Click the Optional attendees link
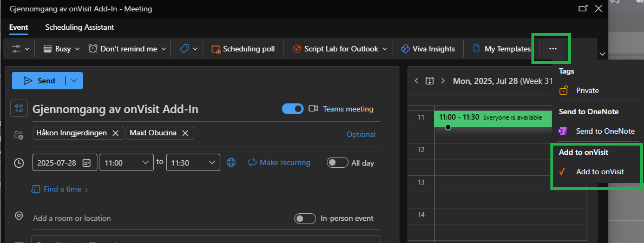Viewport: 644px width, 243px height. pos(360,134)
